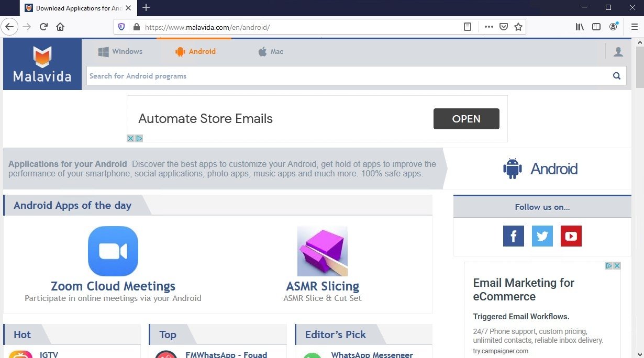Click the Hot section heading
This screenshot has height=358, width=644.
coord(22,334)
